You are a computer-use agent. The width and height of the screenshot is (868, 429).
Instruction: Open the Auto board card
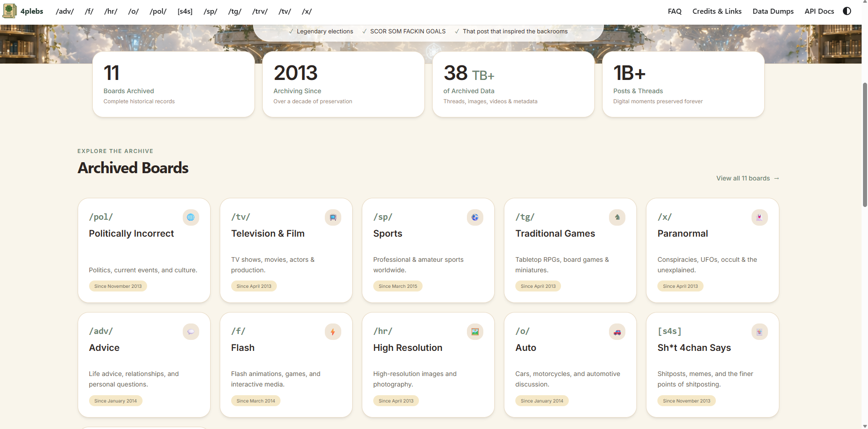(x=570, y=365)
